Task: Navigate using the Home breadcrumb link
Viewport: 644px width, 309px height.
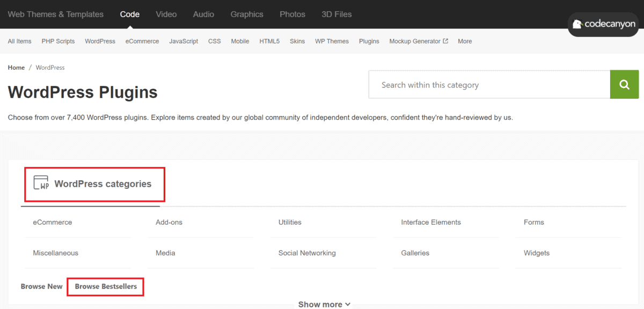Action: pyautogui.click(x=16, y=67)
